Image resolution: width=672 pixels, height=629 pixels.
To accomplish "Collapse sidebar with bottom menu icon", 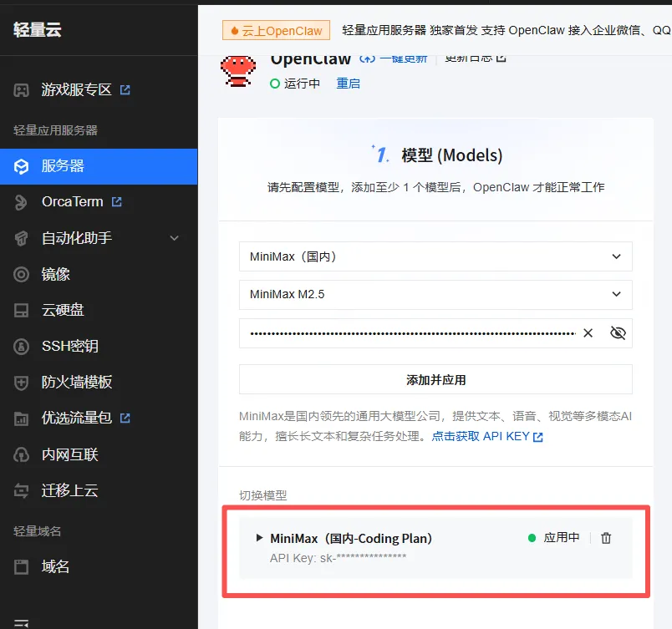I will (x=22, y=623).
